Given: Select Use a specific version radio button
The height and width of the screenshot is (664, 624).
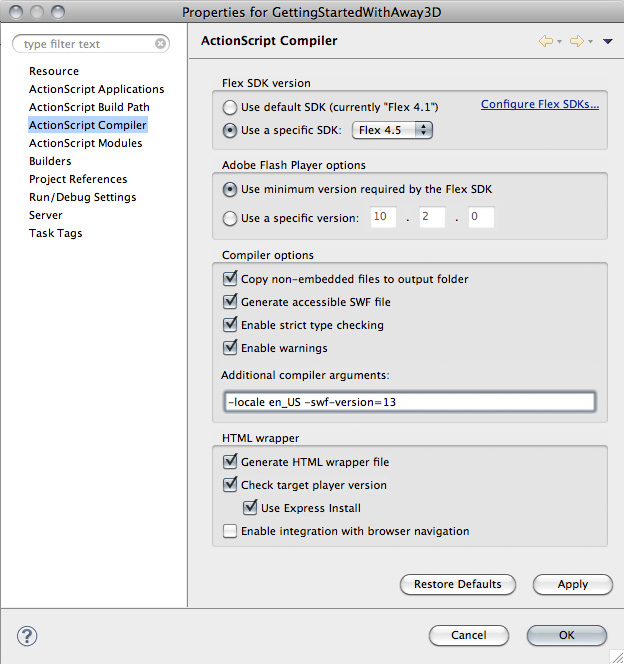Looking at the screenshot, I should point(230,218).
